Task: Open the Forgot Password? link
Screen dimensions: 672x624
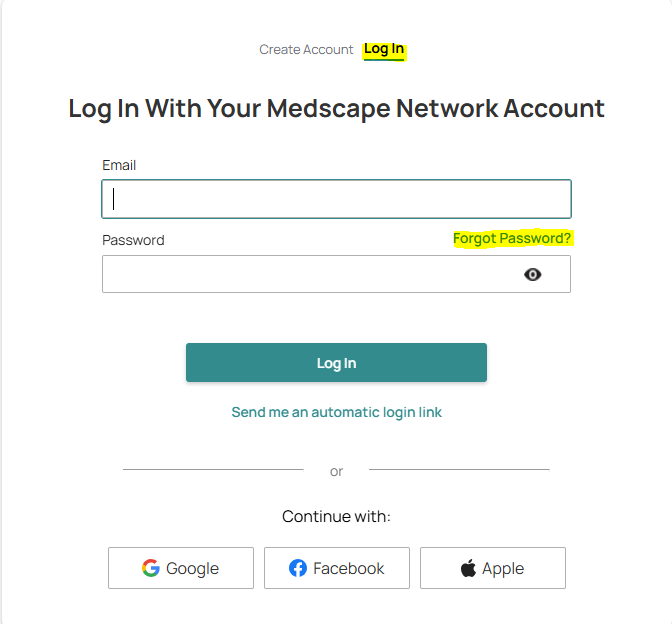Action: point(512,239)
